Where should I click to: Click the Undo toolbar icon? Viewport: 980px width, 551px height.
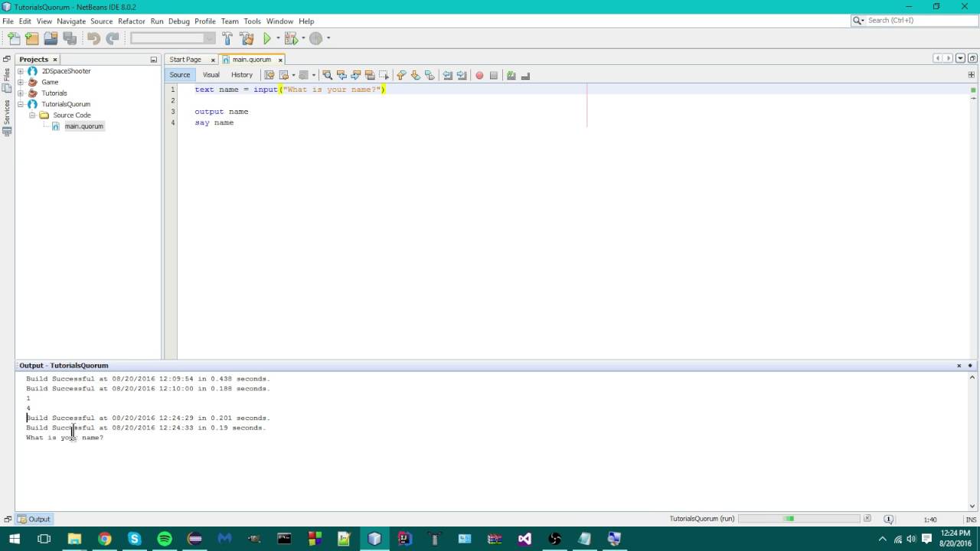pyautogui.click(x=93, y=38)
